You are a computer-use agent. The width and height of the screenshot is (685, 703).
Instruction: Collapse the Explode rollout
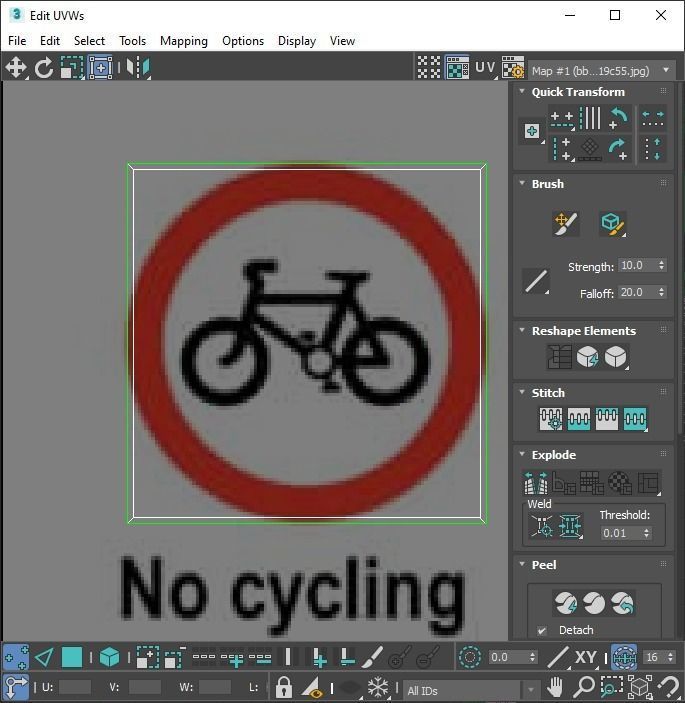pos(522,454)
